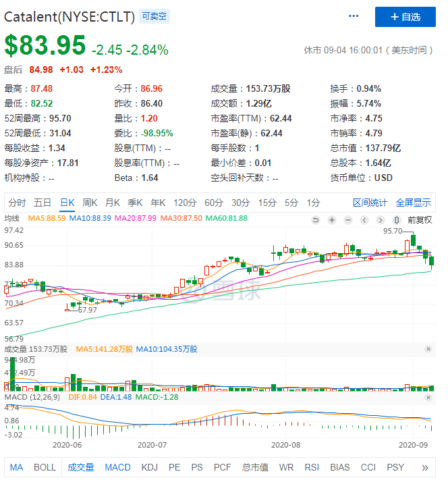Click the 可卖空 short-sellable tag
Screen dimensions: 448x480
click(x=155, y=16)
